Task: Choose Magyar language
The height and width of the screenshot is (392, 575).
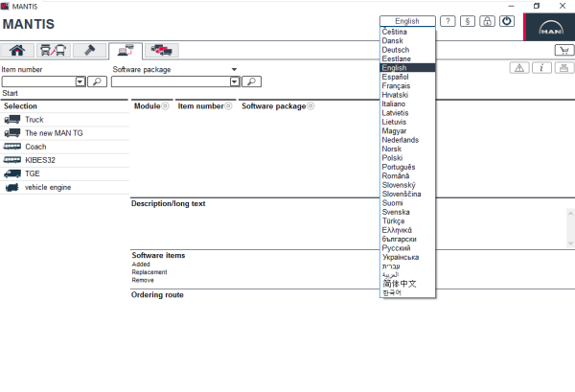Action: pos(407,131)
